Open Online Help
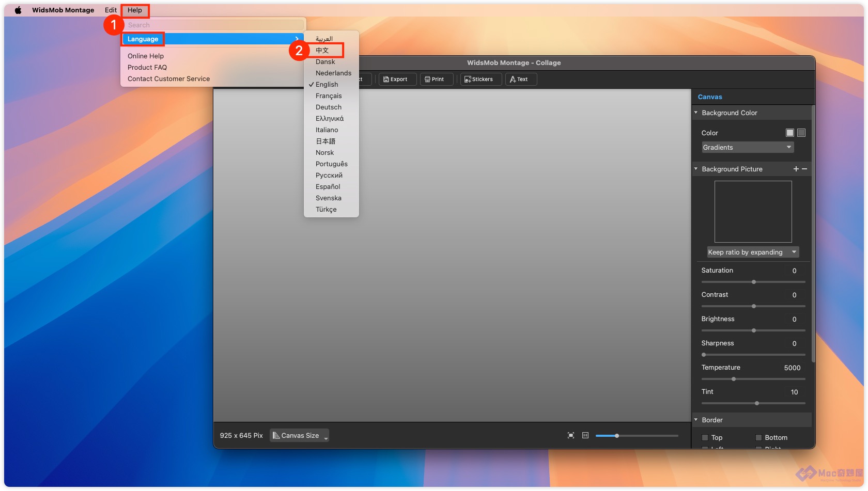 tap(146, 56)
